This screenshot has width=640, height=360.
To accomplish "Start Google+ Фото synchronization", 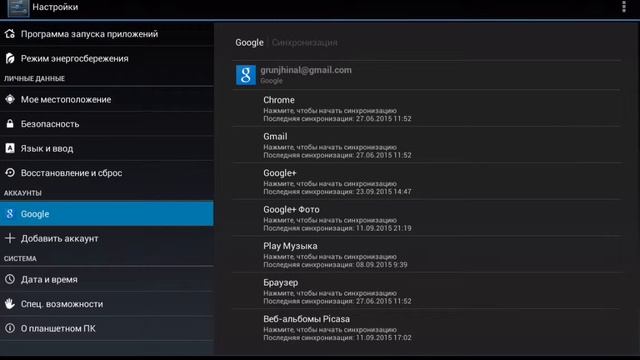I will pos(427,218).
